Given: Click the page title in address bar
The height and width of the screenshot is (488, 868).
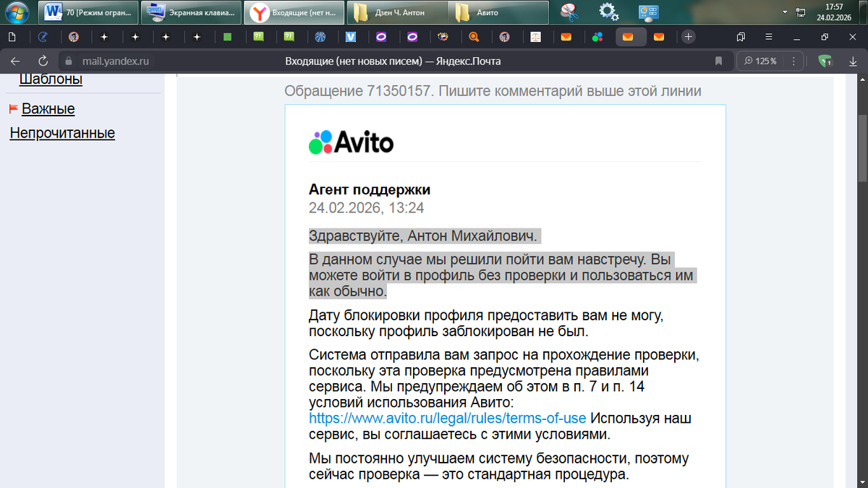Looking at the screenshot, I should (x=393, y=61).
